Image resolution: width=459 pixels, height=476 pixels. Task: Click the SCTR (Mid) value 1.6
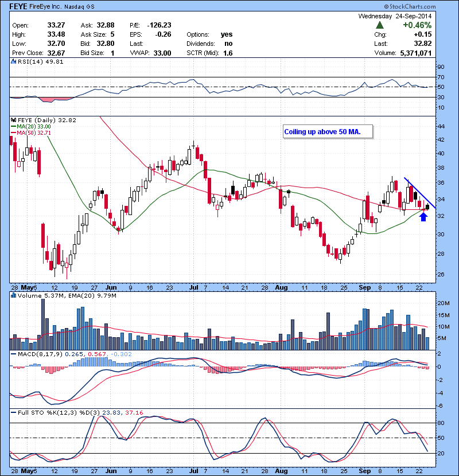[228, 53]
